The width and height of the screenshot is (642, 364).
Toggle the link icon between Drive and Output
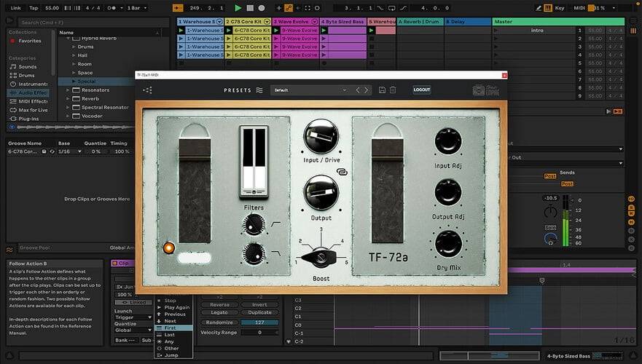coord(342,173)
